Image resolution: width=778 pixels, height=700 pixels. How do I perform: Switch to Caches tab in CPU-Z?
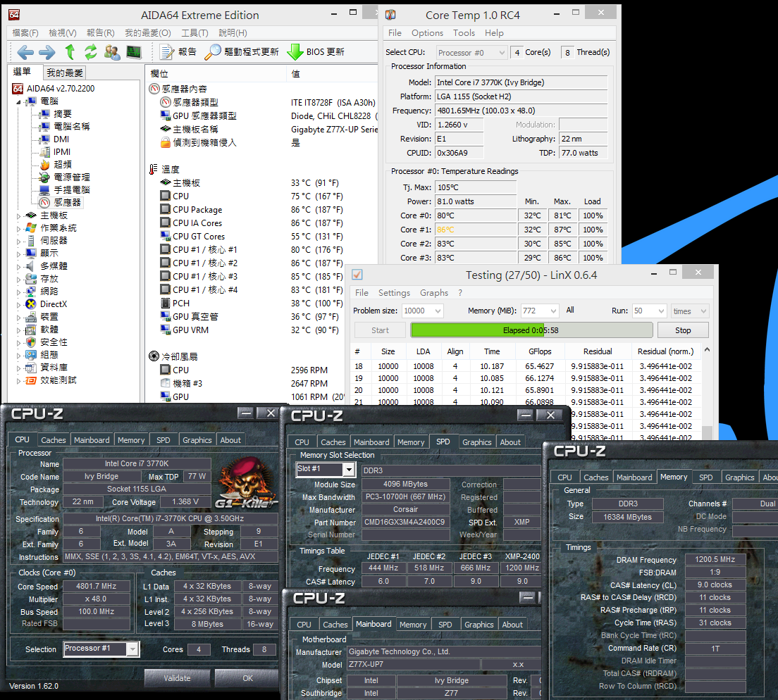point(53,439)
